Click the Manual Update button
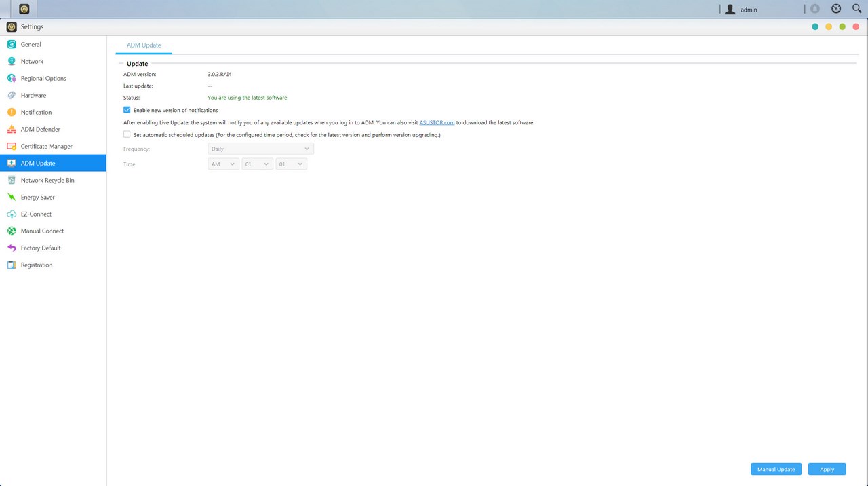868x486 pixels. click(776, 469)
